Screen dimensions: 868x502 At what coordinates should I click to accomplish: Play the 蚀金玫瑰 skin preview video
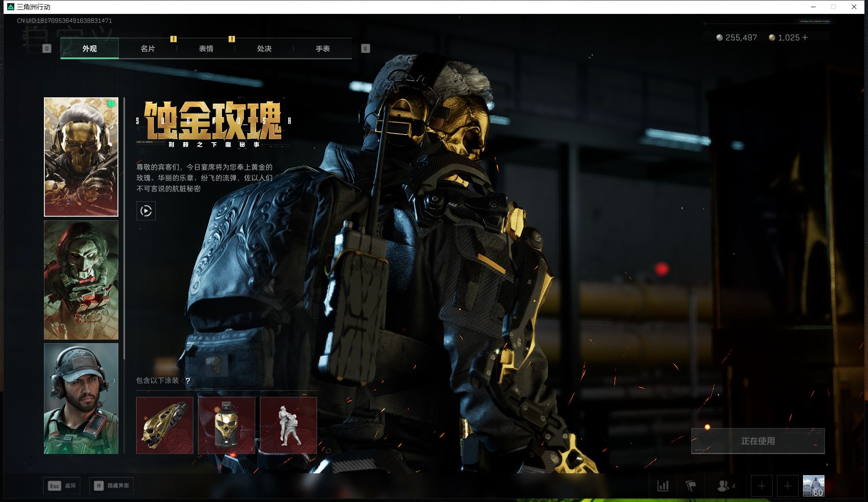[x=146, y=211]
